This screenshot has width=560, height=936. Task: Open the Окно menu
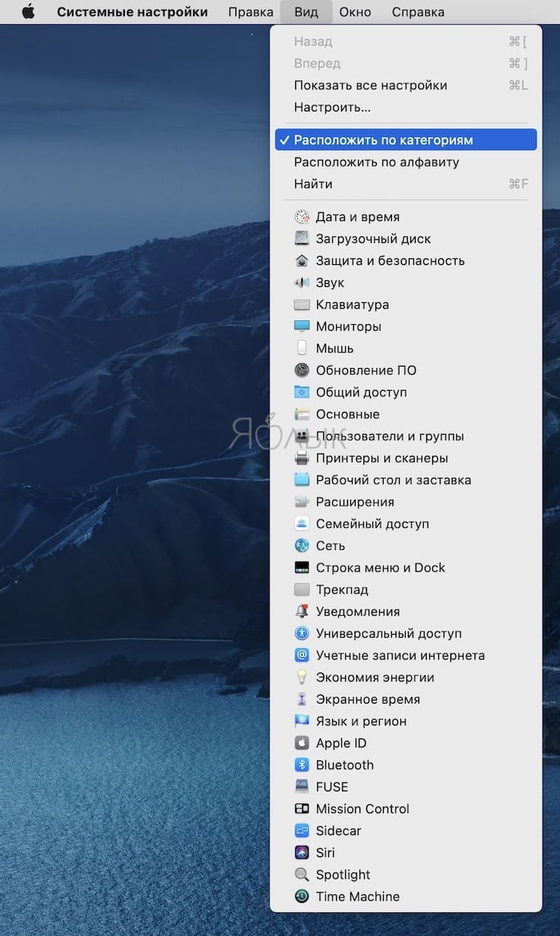click(355, 12)
